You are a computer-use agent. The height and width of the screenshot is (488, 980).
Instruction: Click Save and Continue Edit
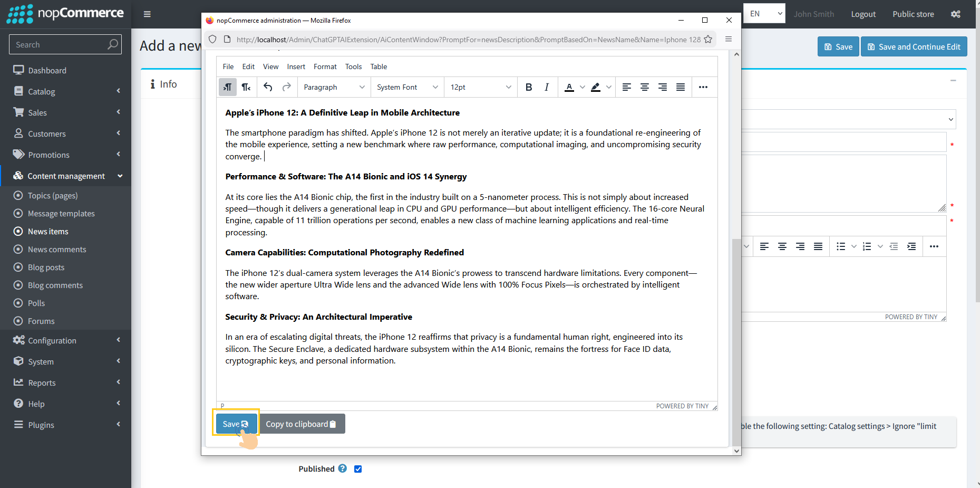pos(914,46)
